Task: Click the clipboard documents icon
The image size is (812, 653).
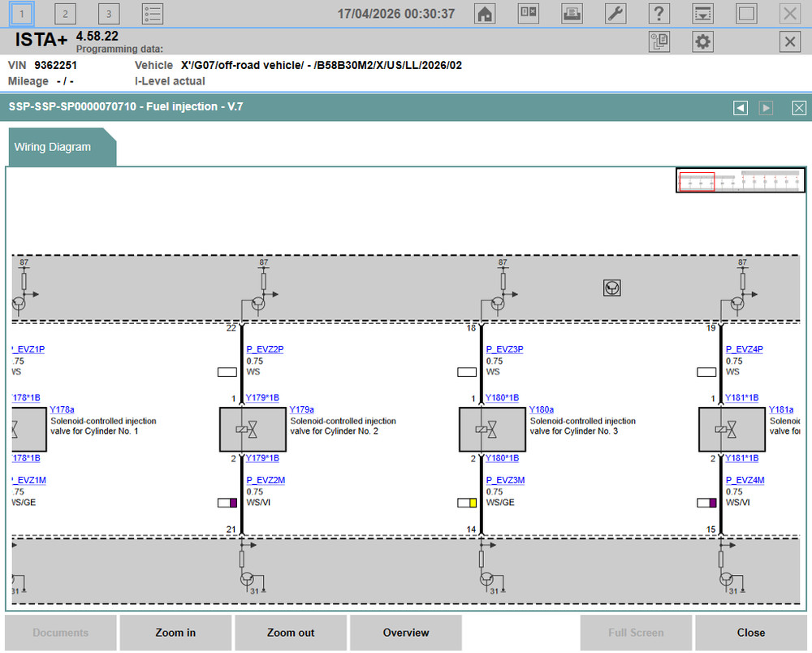Action: pyautogui.click(x=659, y=42)
